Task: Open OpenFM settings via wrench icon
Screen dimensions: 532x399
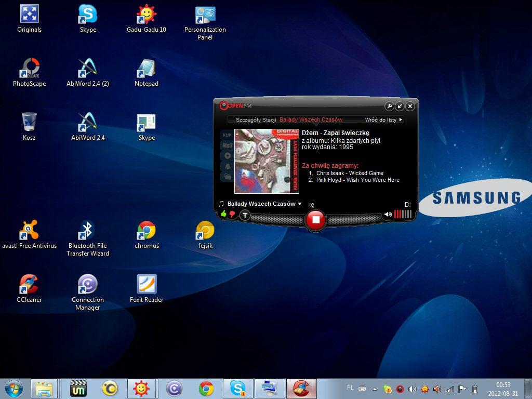Action: pos(389,106)
